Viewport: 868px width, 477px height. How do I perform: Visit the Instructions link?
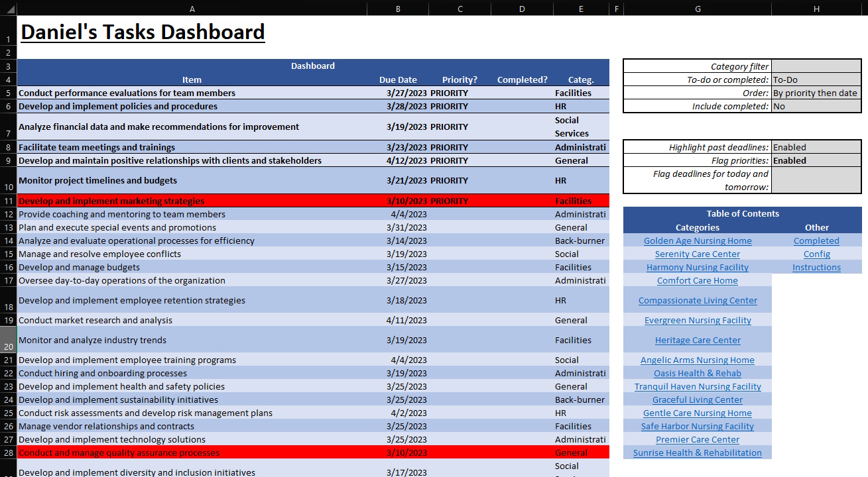(x=816, y=267)
